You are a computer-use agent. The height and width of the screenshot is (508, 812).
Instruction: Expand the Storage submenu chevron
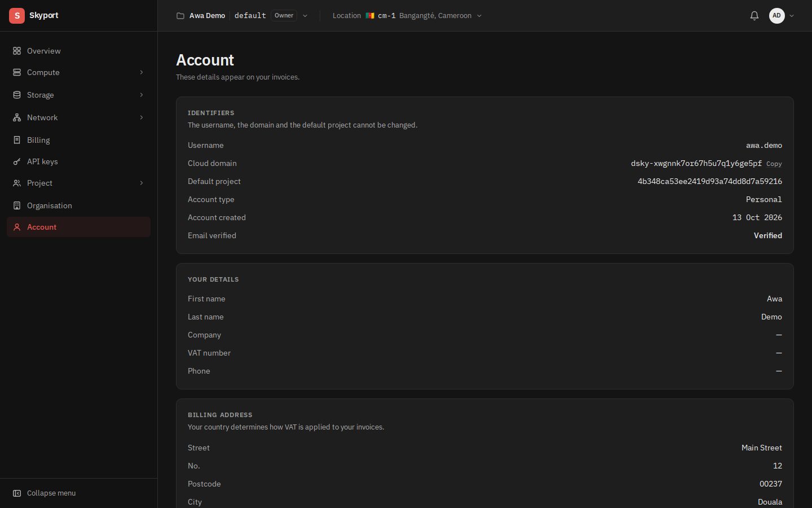pyautogui.click(x=142, y=95)
